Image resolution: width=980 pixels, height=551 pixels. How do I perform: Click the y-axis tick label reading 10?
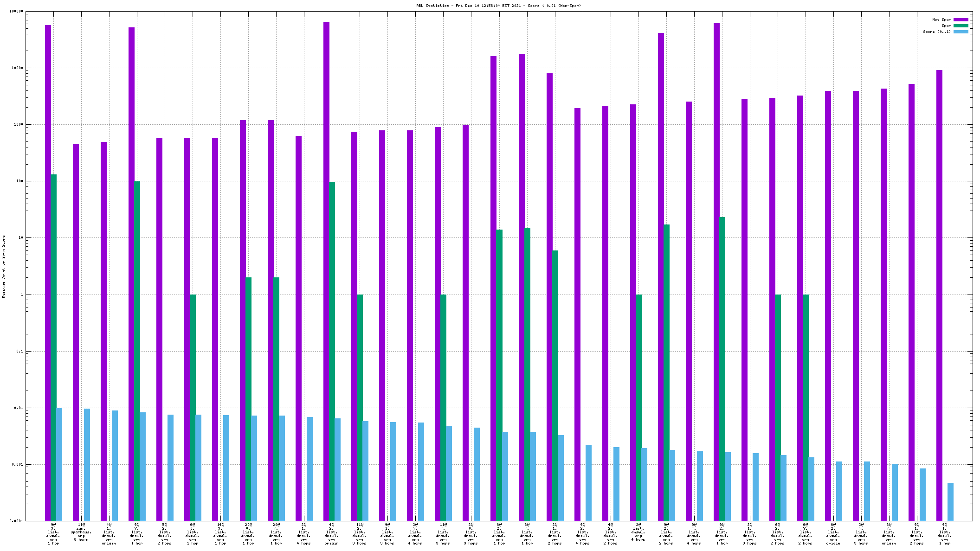coord(20,238)
